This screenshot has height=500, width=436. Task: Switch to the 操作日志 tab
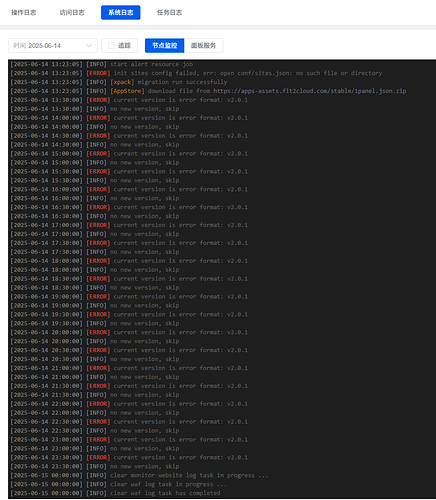click(x=24, y=13)
